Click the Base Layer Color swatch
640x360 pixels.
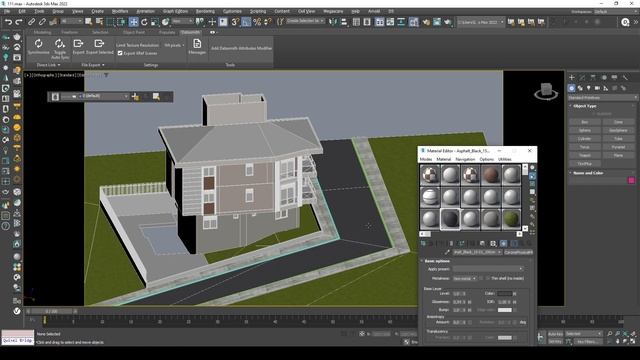tap(504, 293)
